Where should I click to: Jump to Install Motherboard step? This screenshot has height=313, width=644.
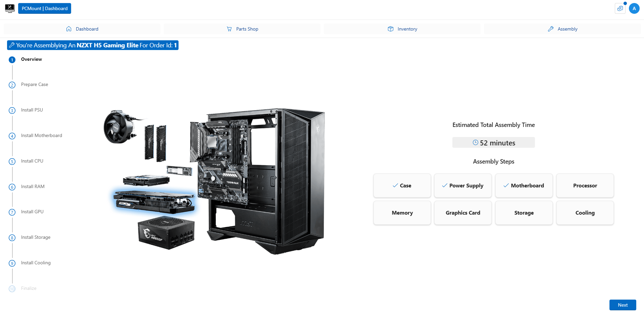click(x=42, y=135)
